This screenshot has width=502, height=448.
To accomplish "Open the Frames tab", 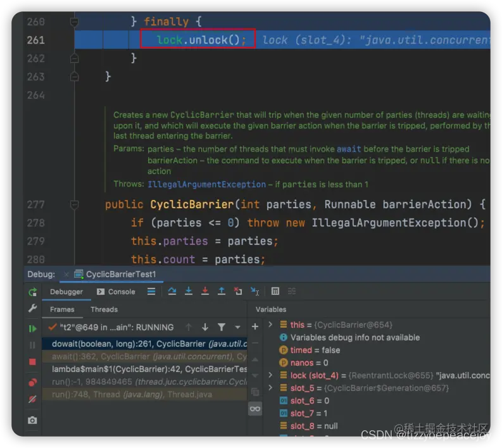I will point(62,309).
